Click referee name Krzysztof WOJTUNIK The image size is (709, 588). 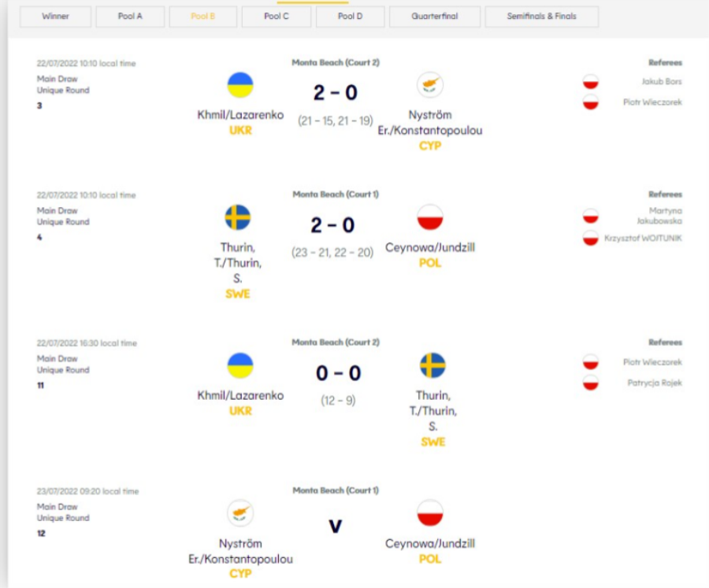[643, 239]
